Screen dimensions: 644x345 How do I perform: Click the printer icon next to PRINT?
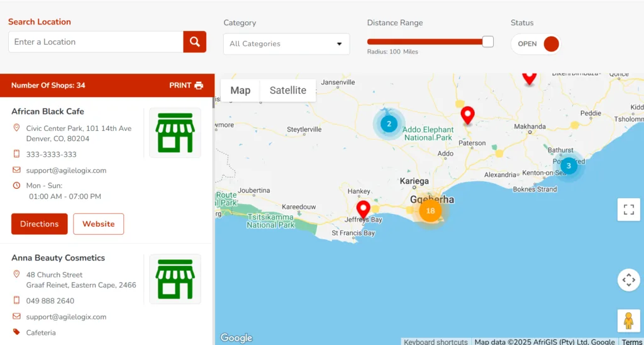click(199, 86)
